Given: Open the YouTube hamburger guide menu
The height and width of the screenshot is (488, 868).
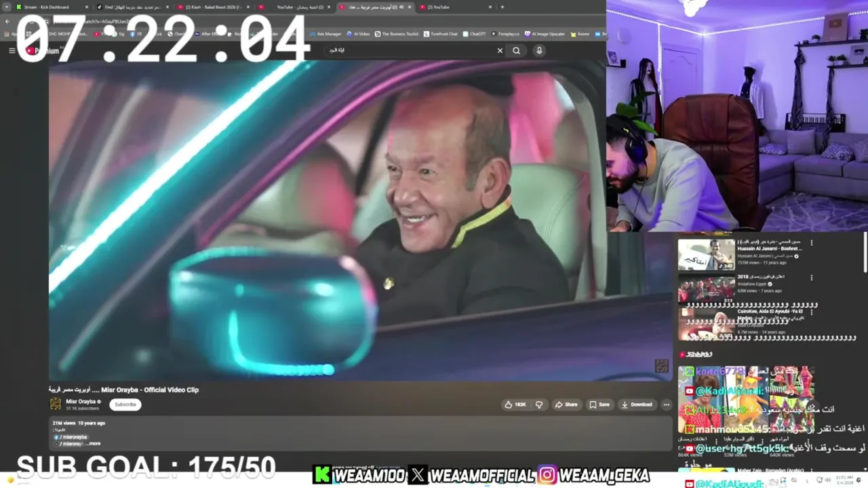Looking at the screenshot, I should tap(12, 50).
